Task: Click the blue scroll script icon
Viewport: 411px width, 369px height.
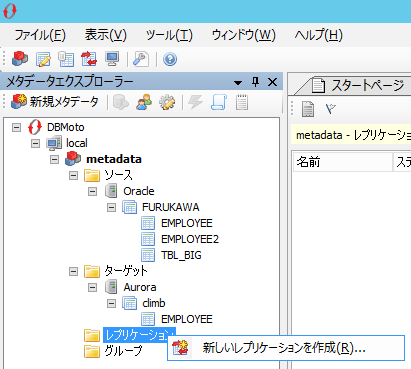Action: 219,102
